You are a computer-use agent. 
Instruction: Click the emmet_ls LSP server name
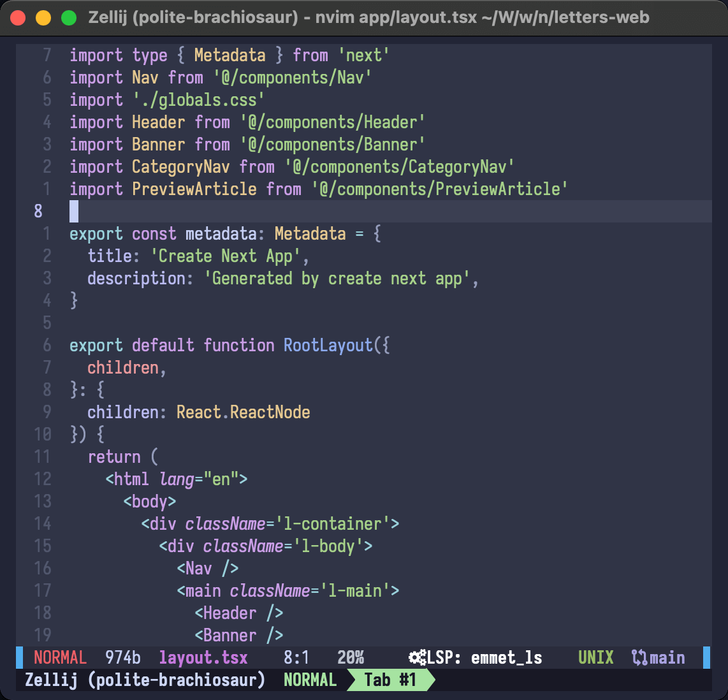coord(506,658)
